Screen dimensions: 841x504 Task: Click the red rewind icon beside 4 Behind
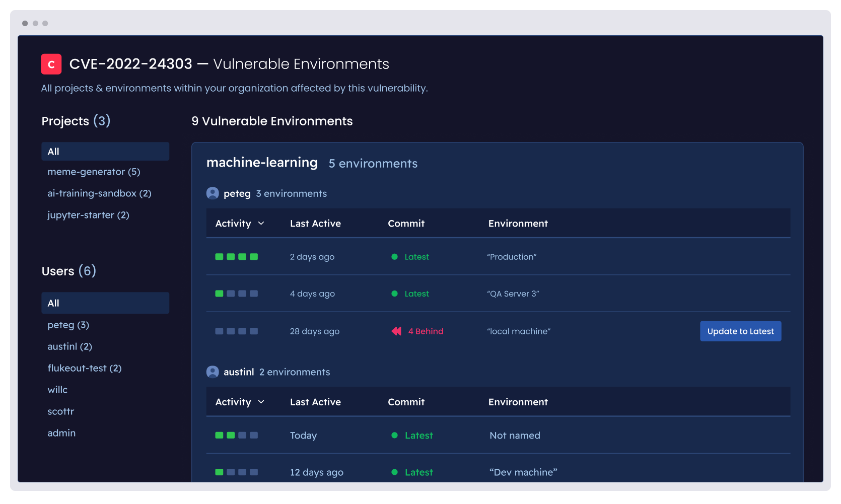tap(396, 331)
